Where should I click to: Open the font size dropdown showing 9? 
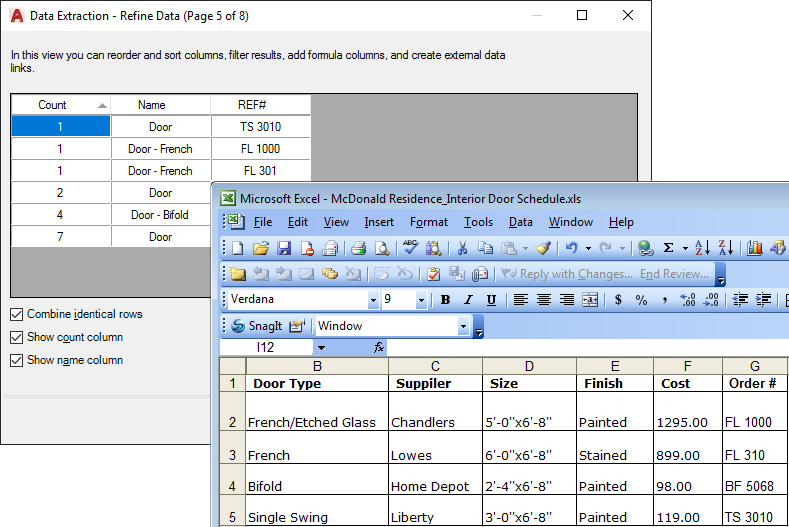pos(421,300)
